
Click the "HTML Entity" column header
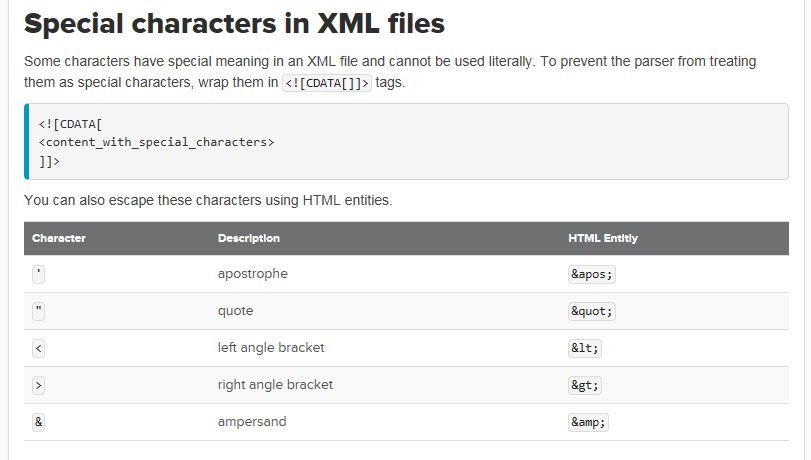click(x=603, y=238)
